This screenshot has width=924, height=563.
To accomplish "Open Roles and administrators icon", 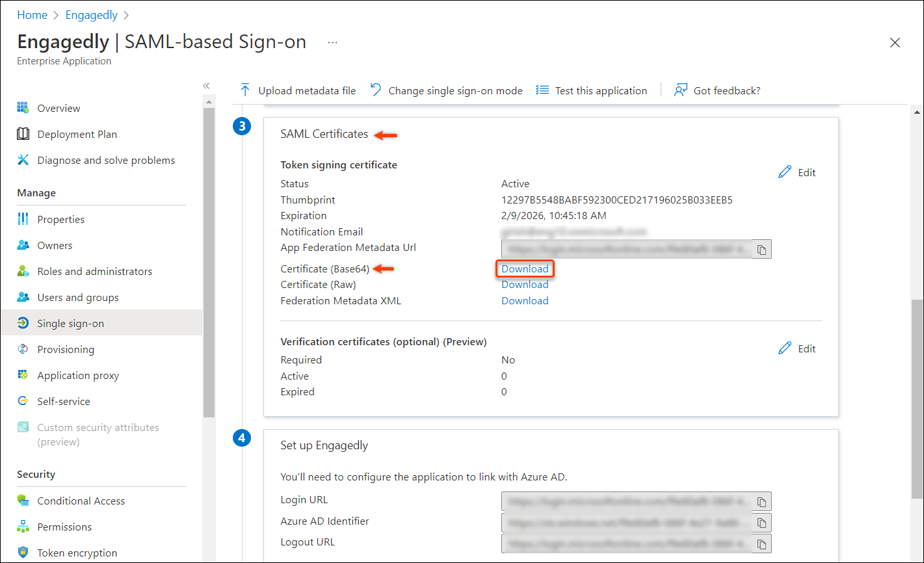I will point(23,271).
